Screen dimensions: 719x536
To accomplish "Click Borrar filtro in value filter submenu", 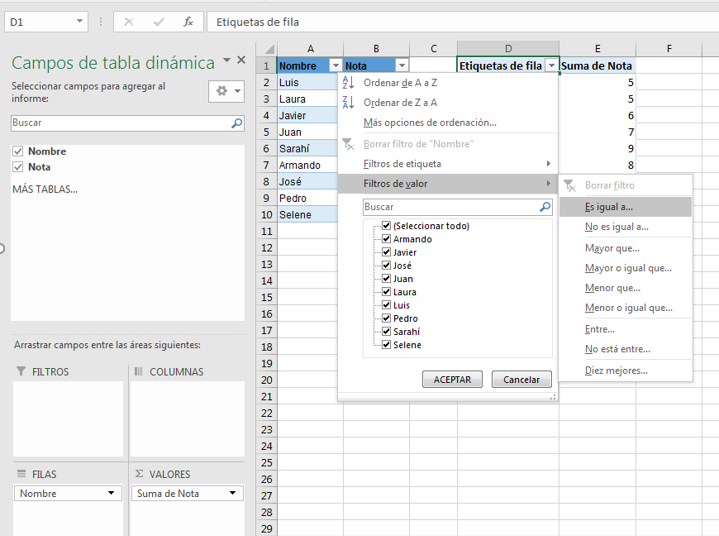I will tap(625, 186).
